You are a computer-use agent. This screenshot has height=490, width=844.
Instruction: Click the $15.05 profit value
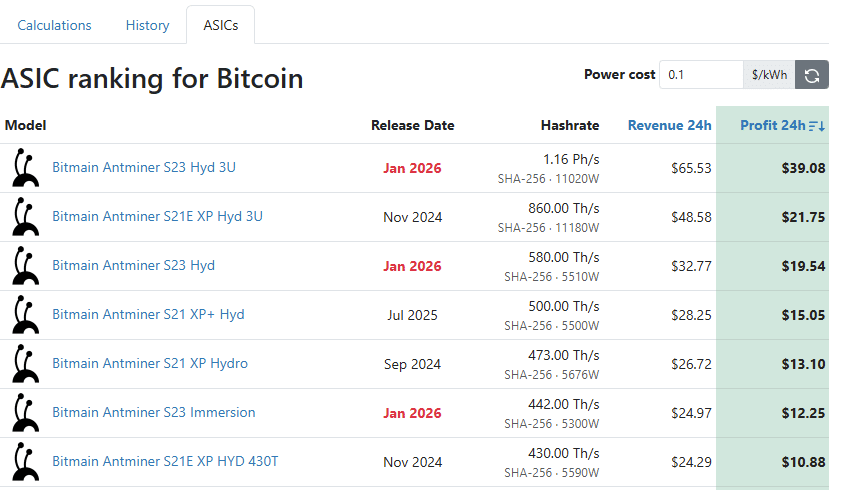pyautogui.click(x=803, y=316)
